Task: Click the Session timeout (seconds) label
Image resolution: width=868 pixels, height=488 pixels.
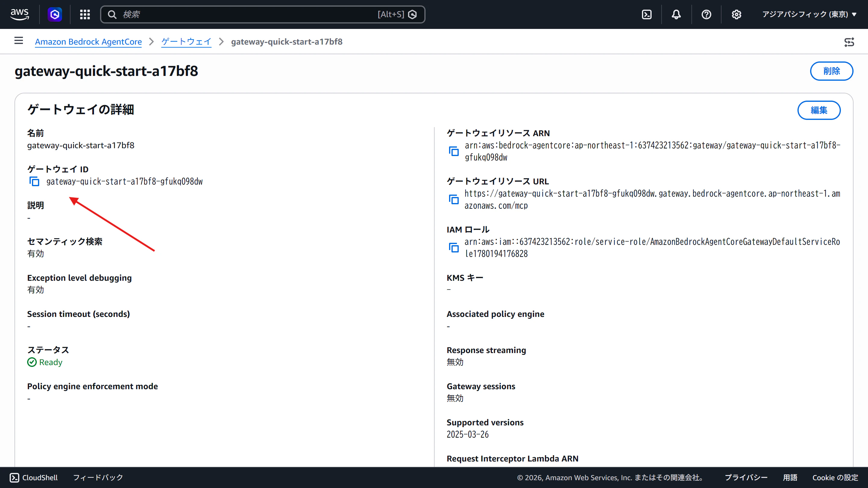Action: click(x=78, y=314)
